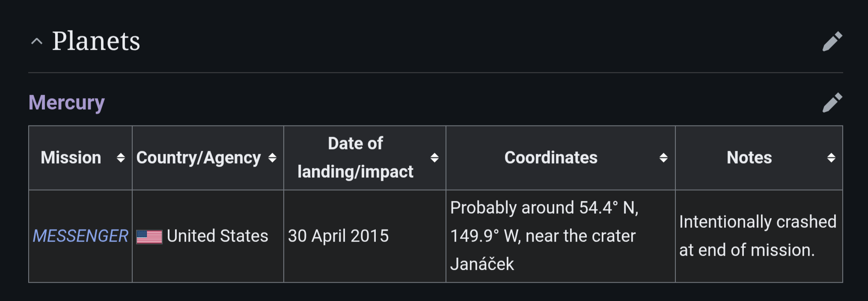Sort table by Coordinates arrows
The image size is (868, 301).
pos(663,158)
